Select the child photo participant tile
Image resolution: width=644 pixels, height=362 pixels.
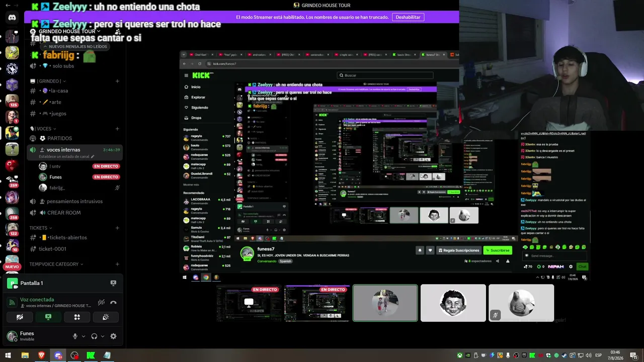click(385, 303)
